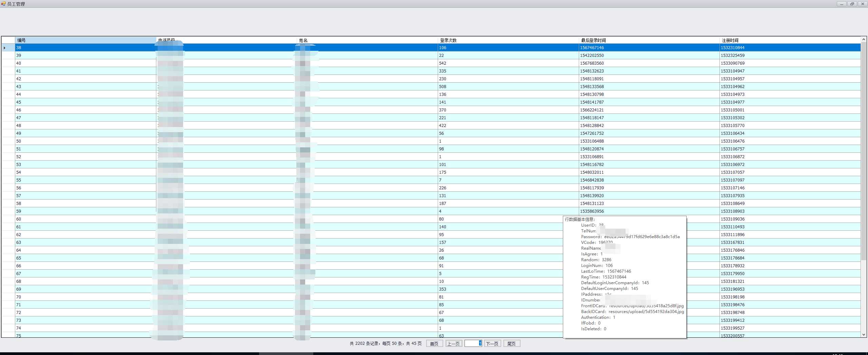The image size is (868, 355).
Task: Click login count cell 422
Action: [x=508, y=125]
